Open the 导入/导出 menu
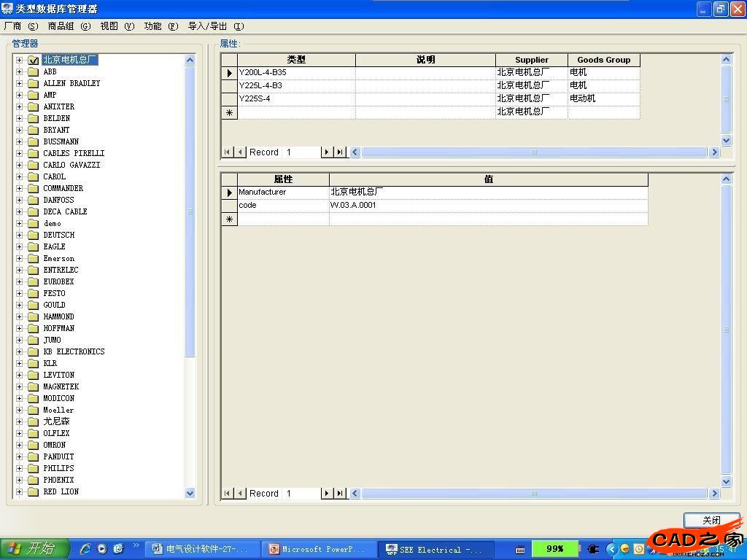This screenshot has width=747, height=560. point(216,26)
